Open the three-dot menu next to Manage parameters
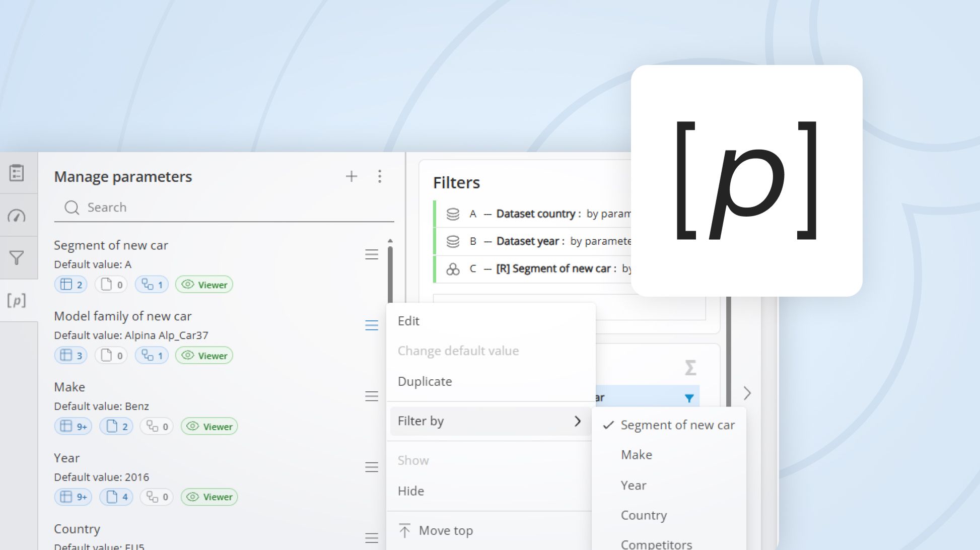Viewport: 980px width, 550px height. [380, 176]
